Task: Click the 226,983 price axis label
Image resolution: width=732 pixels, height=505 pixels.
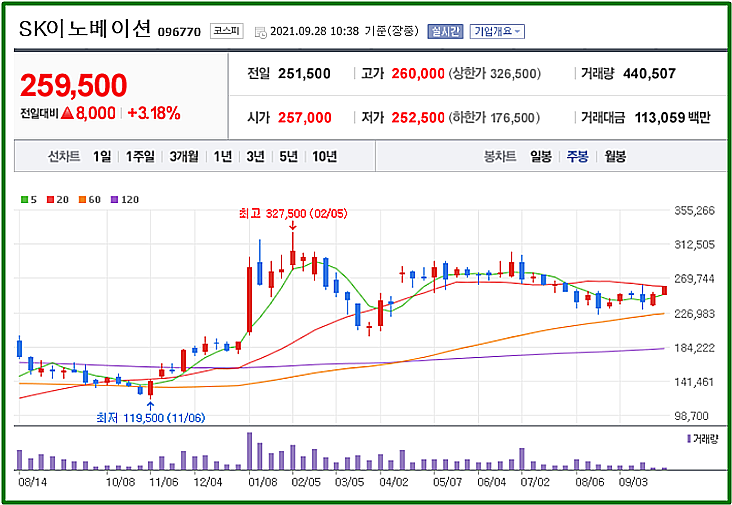Action: tap(694, 314)
